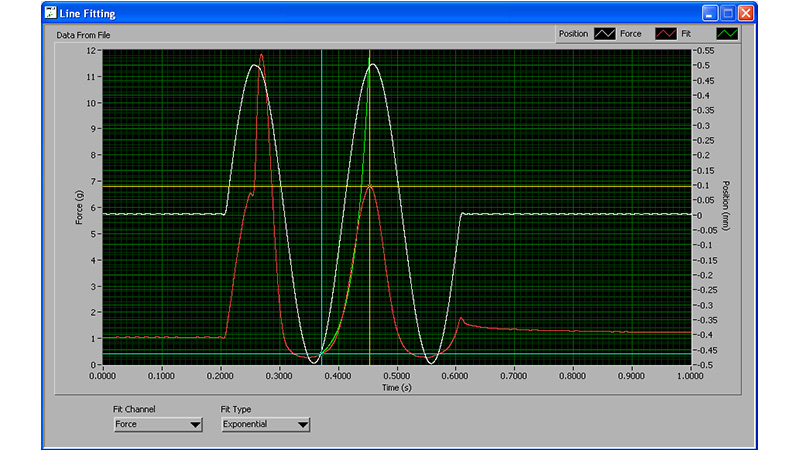The height and width of the screenshot is (450, 800).
Task: Click the Line Fitting window title icon
Action: pos(50,13)
